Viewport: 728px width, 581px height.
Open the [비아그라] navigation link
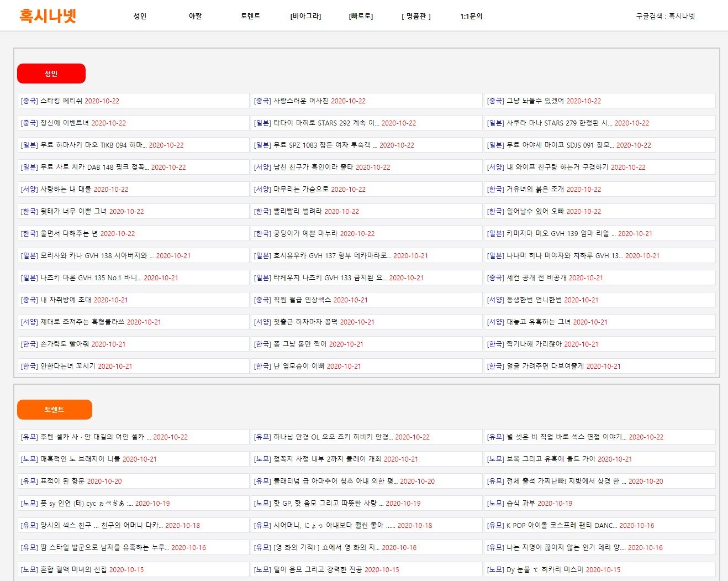coord(305,16)
